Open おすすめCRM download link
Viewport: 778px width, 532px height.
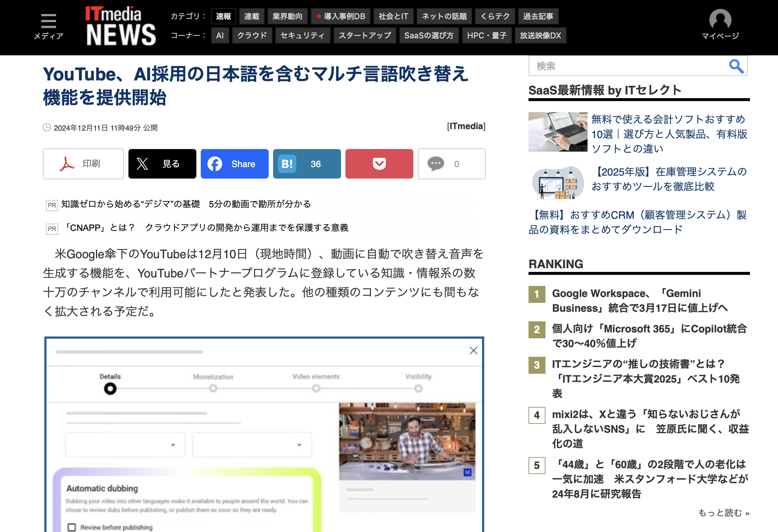click(638, 222)
